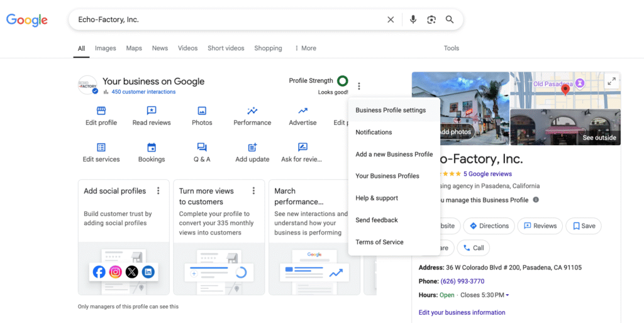Viewport: 644px width, 323px height.
Task: Open options on Turn more views card
Action: click(x=253, y=191)
